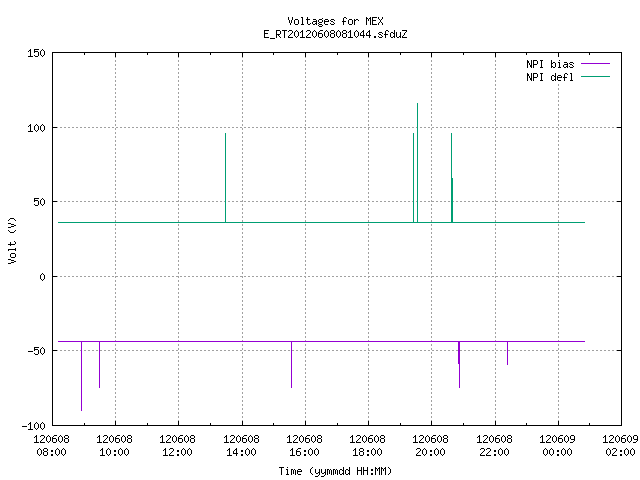
Task: Click the tallest green spike near 19:30
Action: coord(418,163)
